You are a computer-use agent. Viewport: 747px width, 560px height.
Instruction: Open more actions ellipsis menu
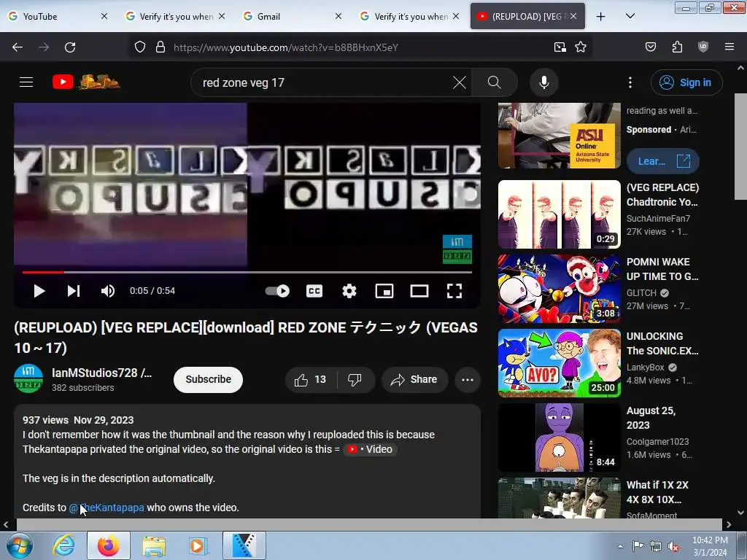point(468,379)
